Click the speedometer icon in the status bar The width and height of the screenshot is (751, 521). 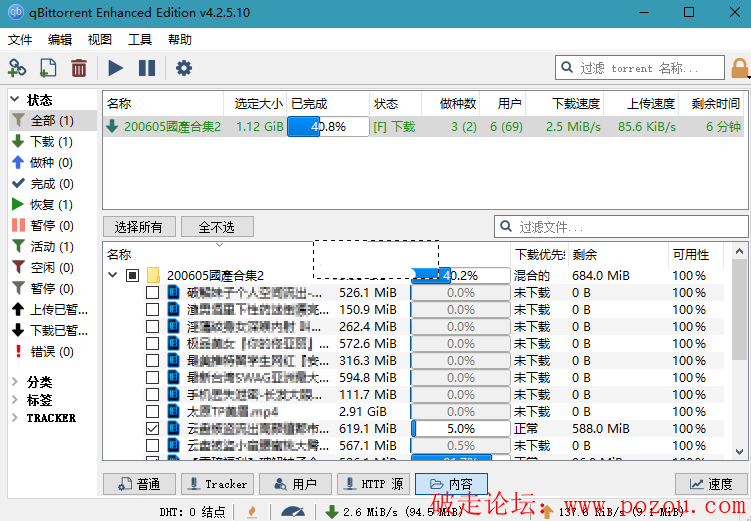click(x=292, y=512)
